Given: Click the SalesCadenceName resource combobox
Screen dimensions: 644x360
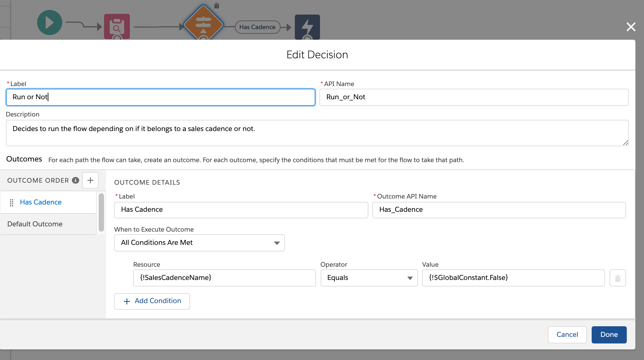Looking at the screenshot, I should pos(224,278).
